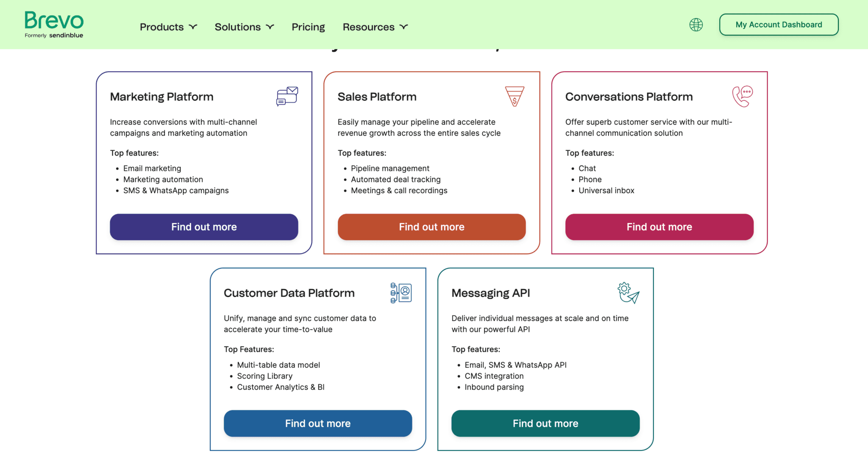
Task: Select the Sales Platform funnel icon
Action: tap(515, 96)
